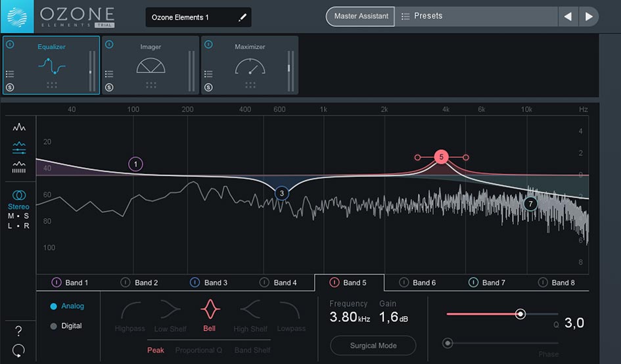This screenshot has width=621, height=364.
Task: Switch to Band 8 tab
Action: click(558, 283)
